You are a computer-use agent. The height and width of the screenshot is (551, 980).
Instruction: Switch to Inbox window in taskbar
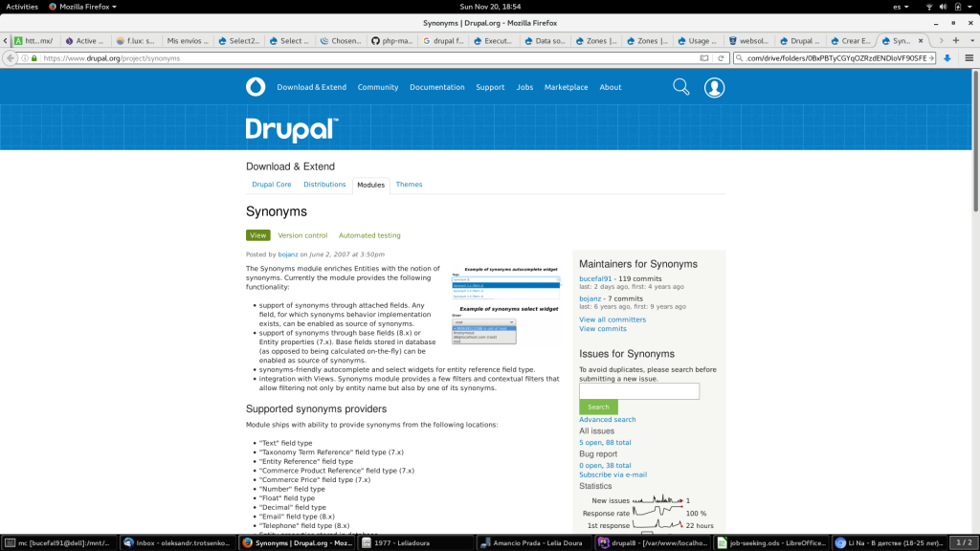[x=177, y=543]
